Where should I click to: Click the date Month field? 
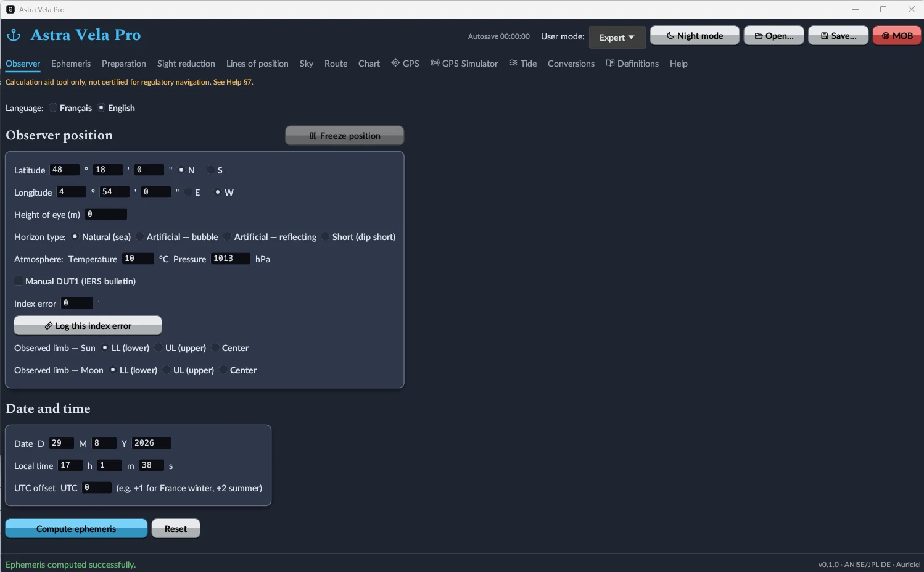(x=104, y=443)
